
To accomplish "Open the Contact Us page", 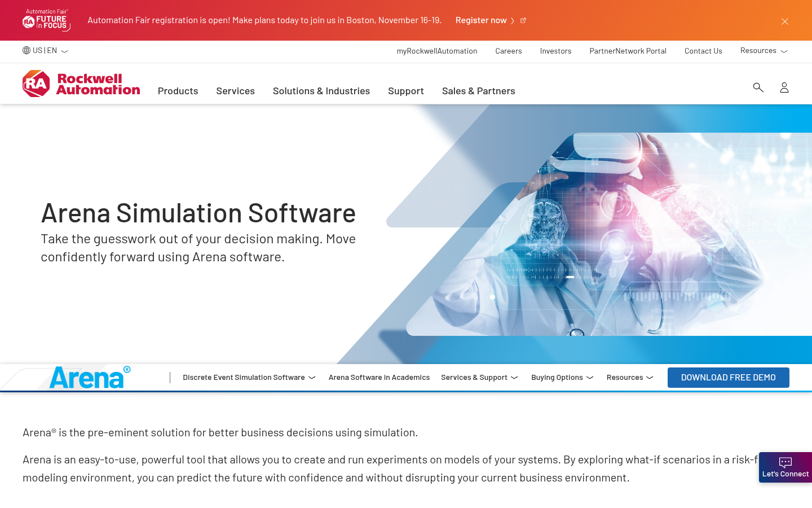I will click(703, 51).
